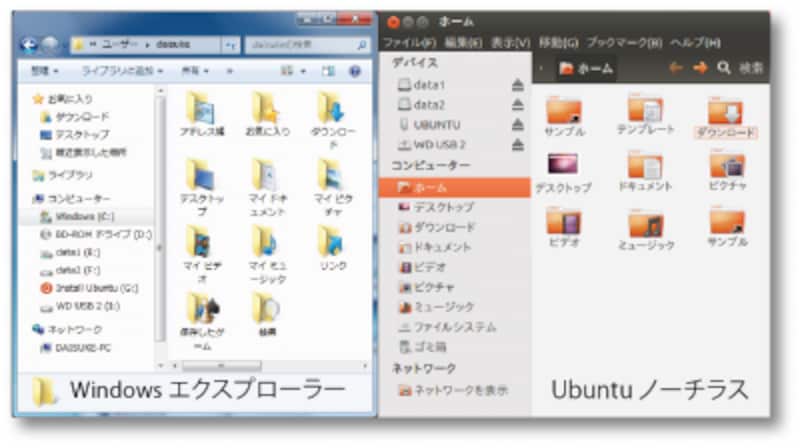Select ミュージック in Nautilus sidebar
Screen dimensions: 800x448
(437, 307)
